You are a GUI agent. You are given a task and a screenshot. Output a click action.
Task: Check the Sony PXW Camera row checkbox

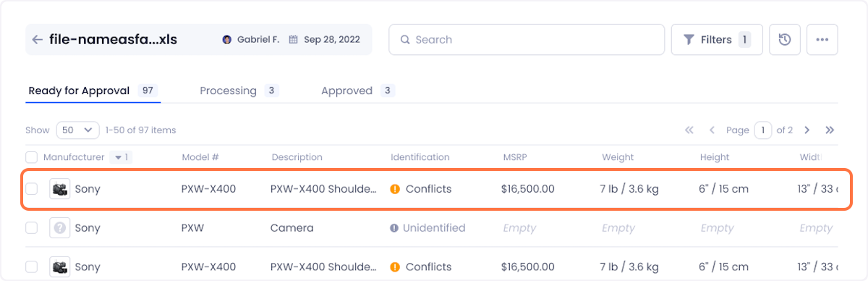click(x=31, y=228)
